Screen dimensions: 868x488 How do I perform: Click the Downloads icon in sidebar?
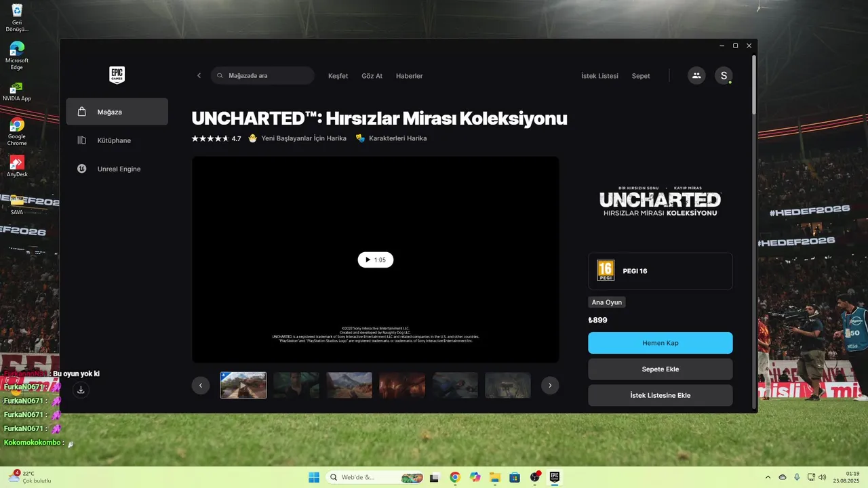[x=81, y=389]
